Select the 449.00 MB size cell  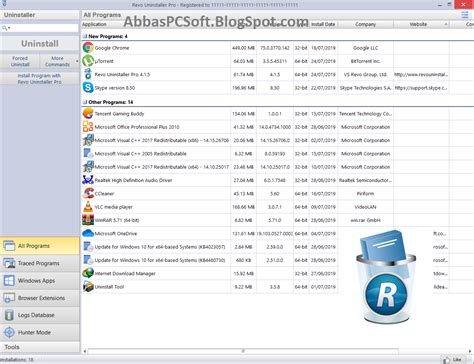point(243,48)
